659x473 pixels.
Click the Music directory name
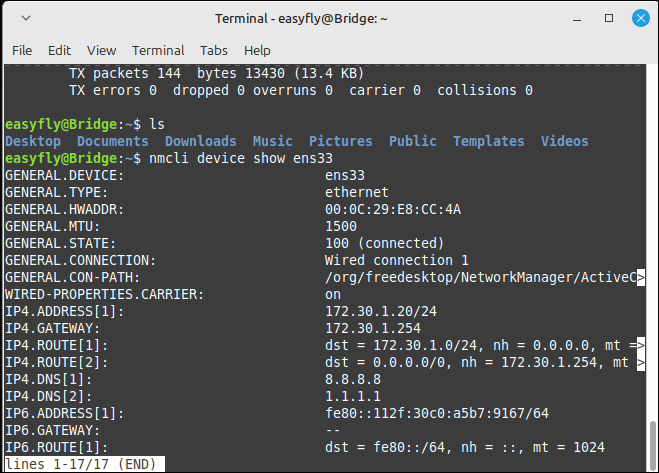[x=272, y=141]
